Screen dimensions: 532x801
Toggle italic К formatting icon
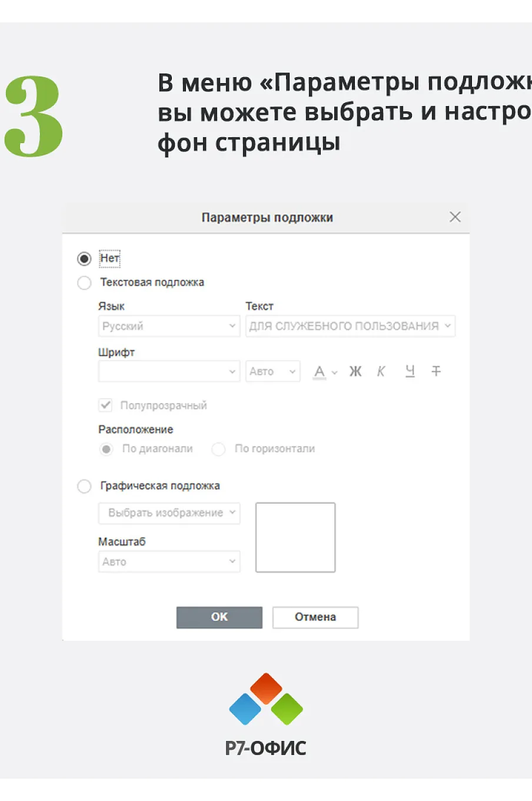tap(381, 371)
